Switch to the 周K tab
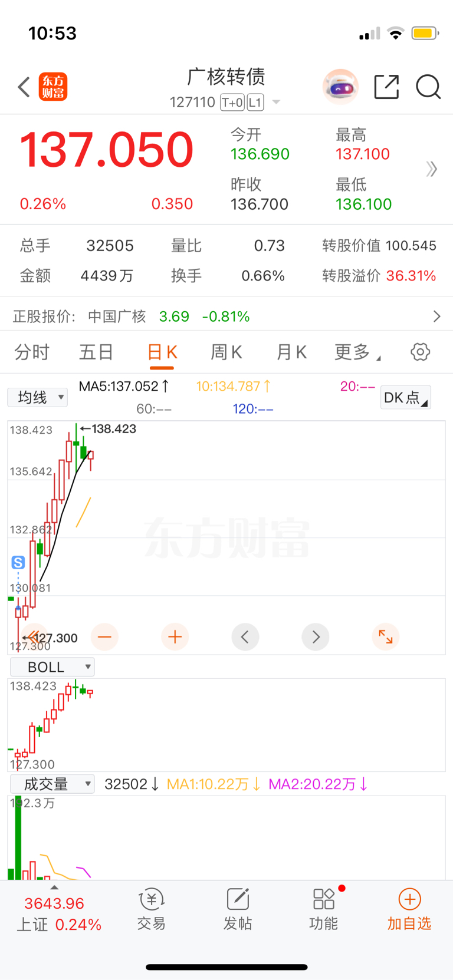Screen dimensions: 453x980 click(x=226, y=352)
